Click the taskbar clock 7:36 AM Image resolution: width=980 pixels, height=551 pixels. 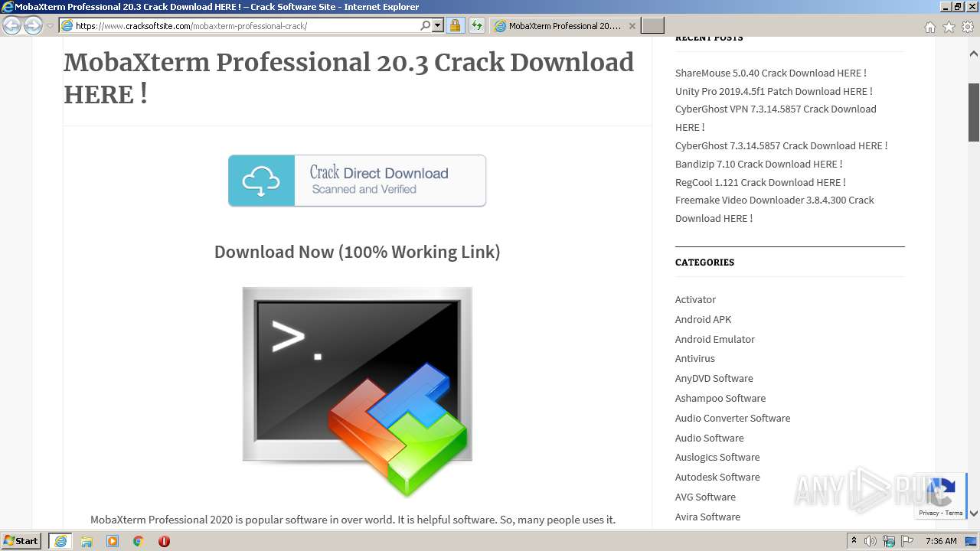pos(941,541)
